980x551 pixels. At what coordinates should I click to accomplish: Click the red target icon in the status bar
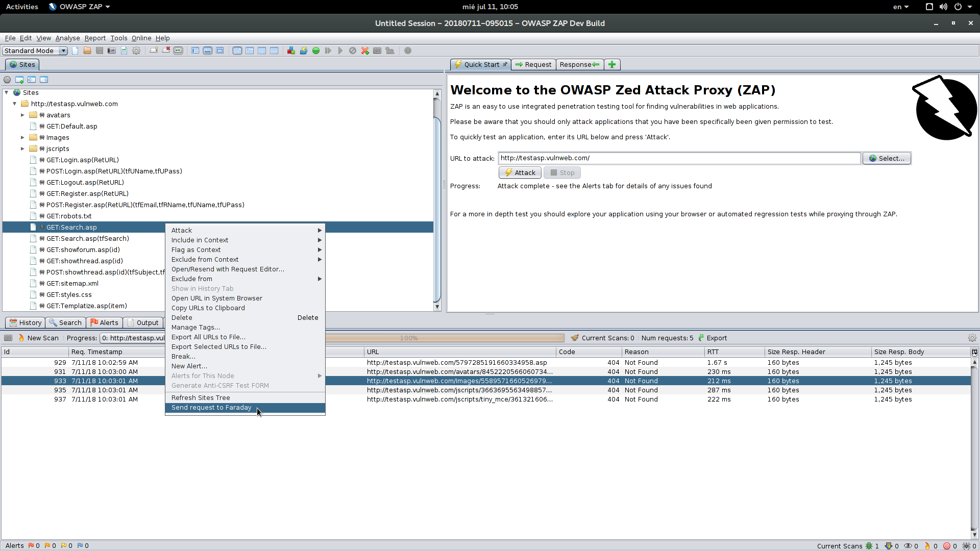(x=947, y=546)
